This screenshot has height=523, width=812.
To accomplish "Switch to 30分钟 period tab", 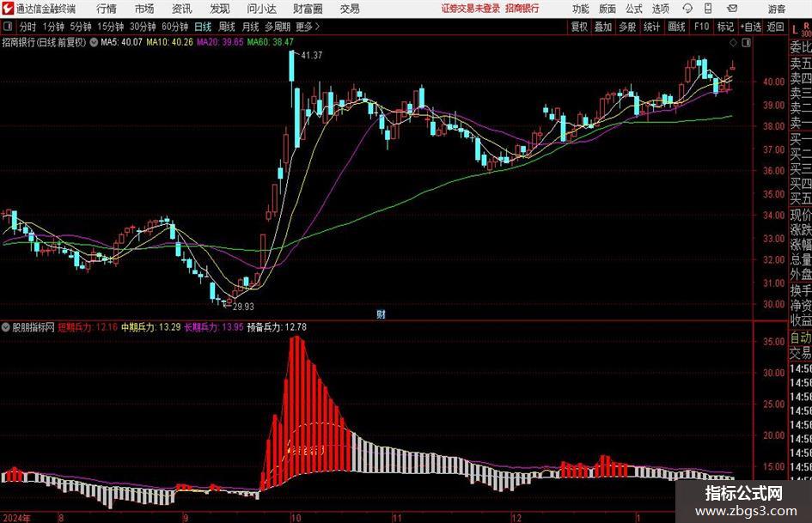I will 143,27.
